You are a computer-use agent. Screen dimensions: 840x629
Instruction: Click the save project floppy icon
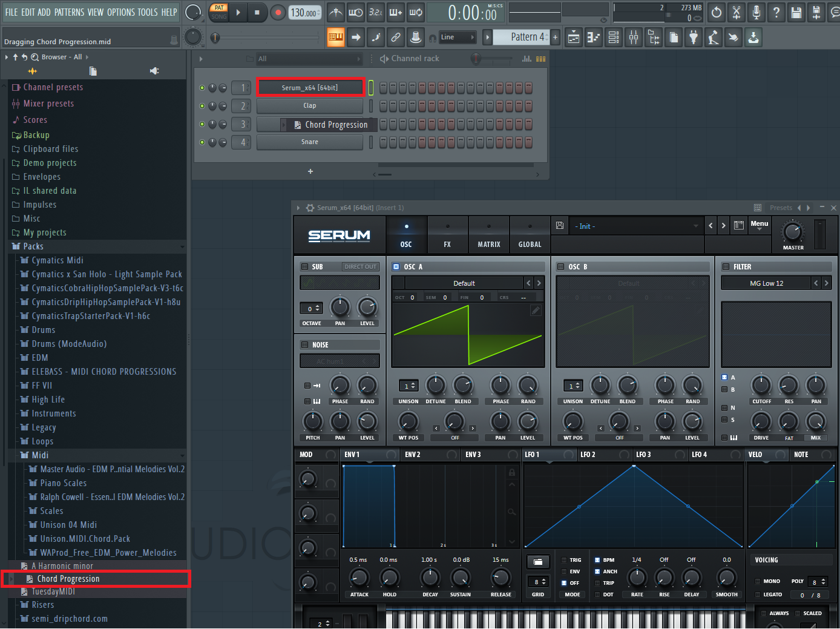(796, 12)
